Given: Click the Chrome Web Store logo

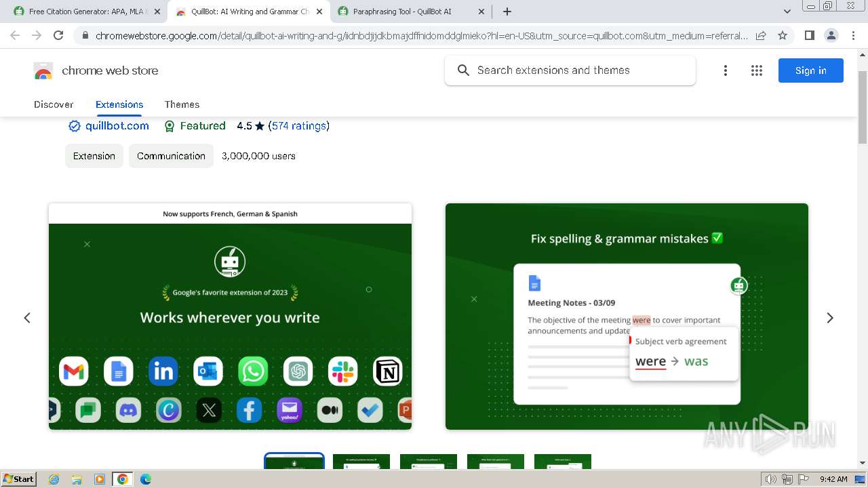Looking at the screenshot, I should 43,70.
